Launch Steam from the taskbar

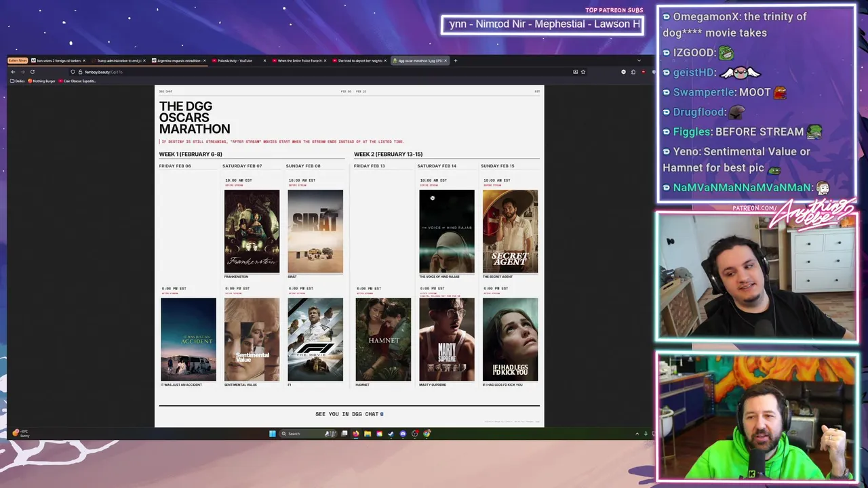(391, 434)
